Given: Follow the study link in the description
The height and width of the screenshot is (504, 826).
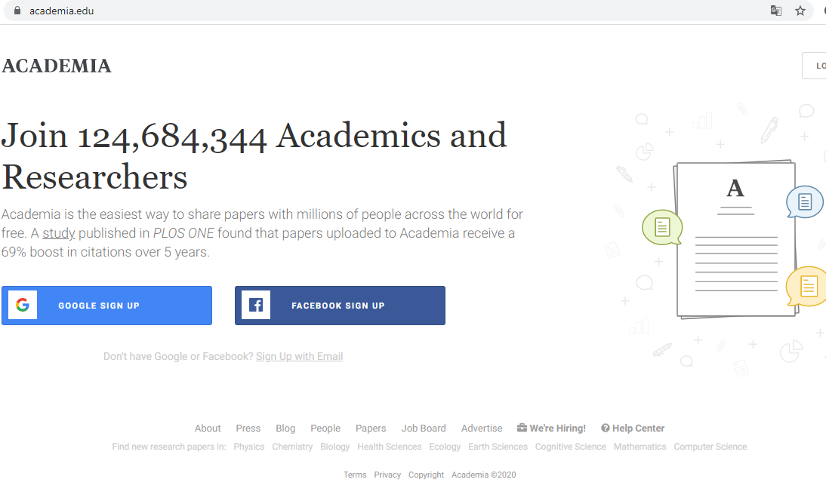Looking at the screenshot, I should [x=58, y=233].
